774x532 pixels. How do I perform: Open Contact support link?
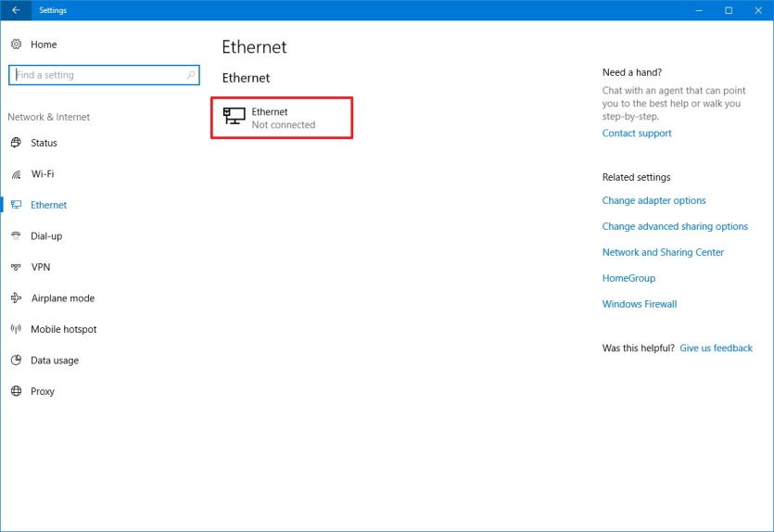point(637,133)
